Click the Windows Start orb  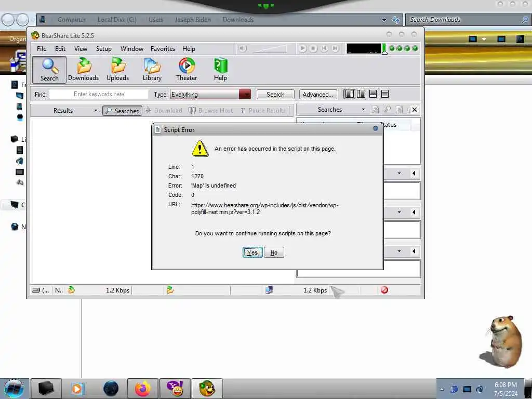click(x=14, y=389)
